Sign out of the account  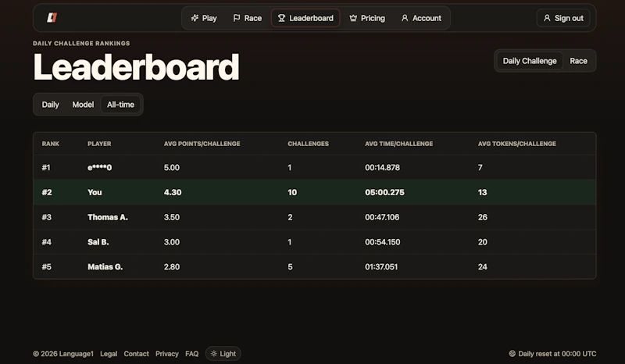(563, 18)
